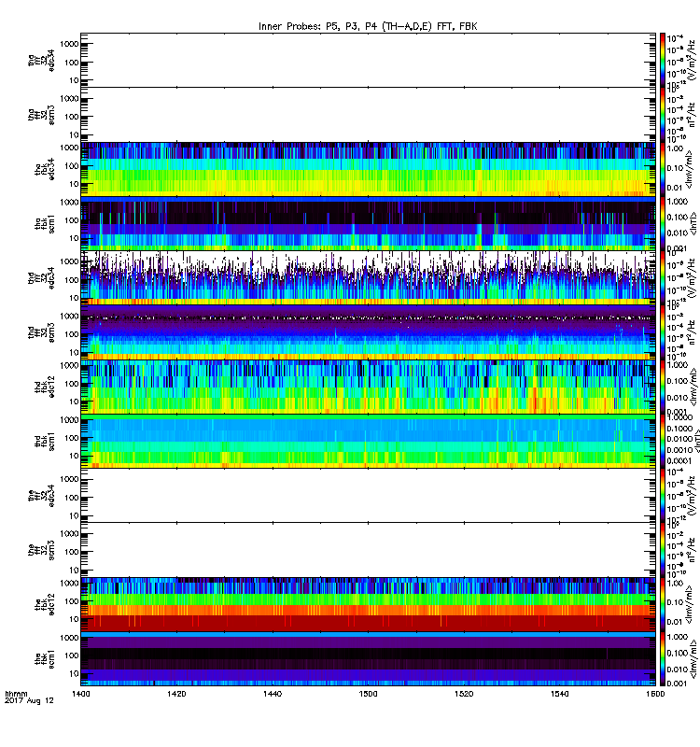Click the 'the fbk scm1' panel label

point(45,659)
